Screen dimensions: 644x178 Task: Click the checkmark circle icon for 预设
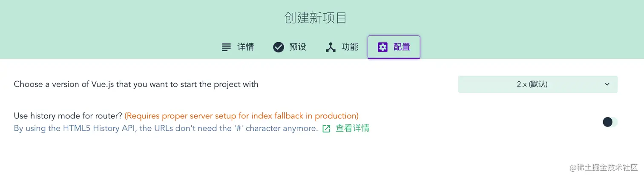pyautogui.click(x=279, y=47)
